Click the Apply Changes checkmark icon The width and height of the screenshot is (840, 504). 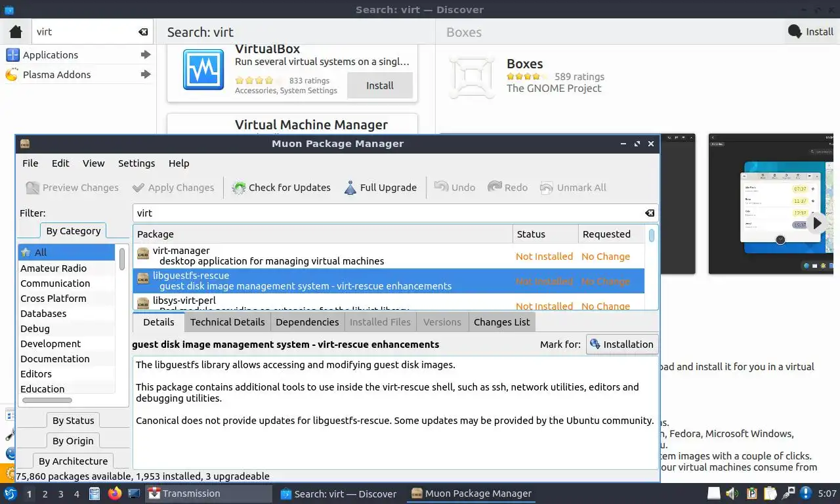tap(138, 188)
